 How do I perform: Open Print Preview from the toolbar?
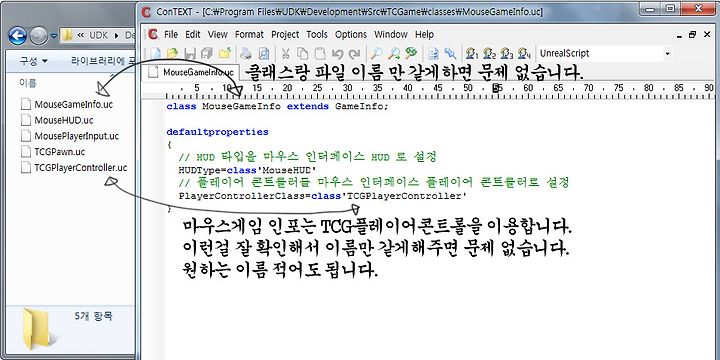(264, 53)
